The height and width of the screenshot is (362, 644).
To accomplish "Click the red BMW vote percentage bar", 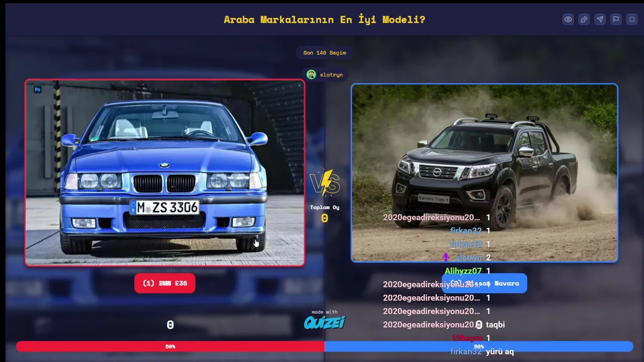I will [170, 346].
